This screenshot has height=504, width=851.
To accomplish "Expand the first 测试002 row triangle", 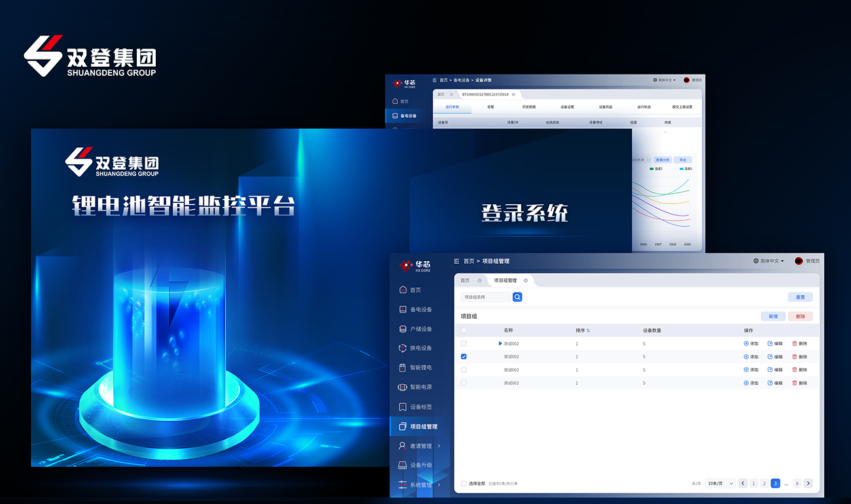I will [x=500, y=344].
